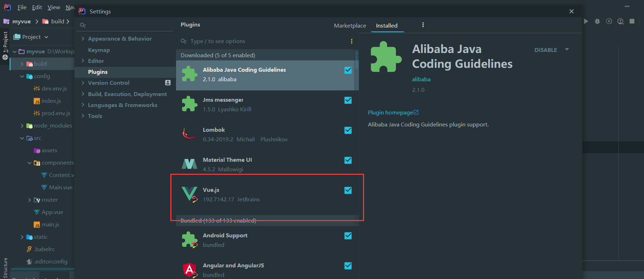Open dropdown arrow next to DISABLE button
This screenshot has height=279, width=644.
click(x=567, y=49)
